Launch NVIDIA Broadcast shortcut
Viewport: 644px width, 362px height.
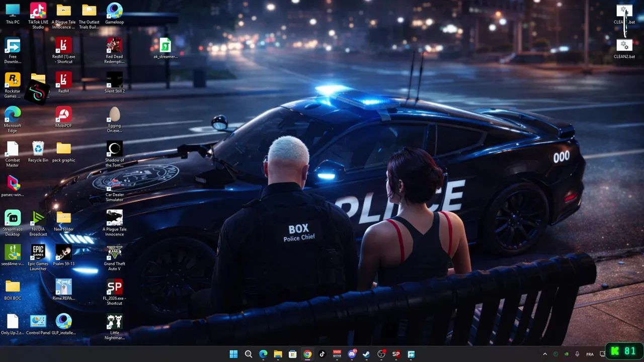coord(38,223)
